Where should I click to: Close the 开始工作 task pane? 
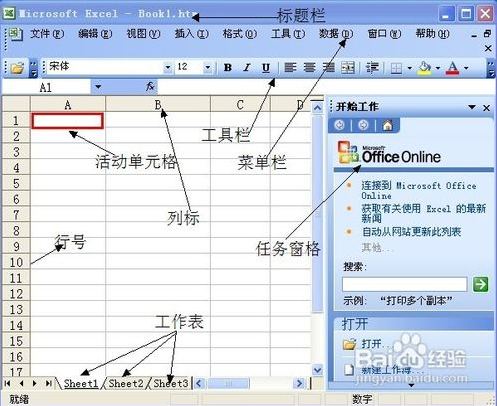tap(486, 108)
